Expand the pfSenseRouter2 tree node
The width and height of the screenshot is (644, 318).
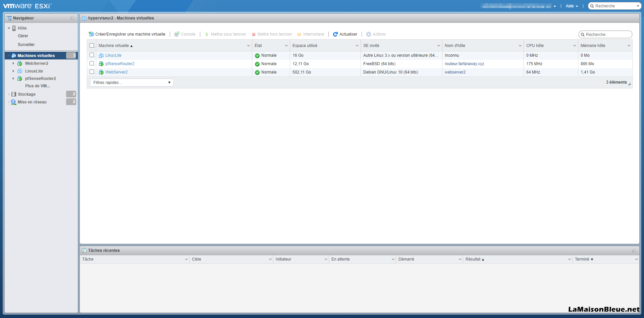pyautogui.click(x=13, y=79)
